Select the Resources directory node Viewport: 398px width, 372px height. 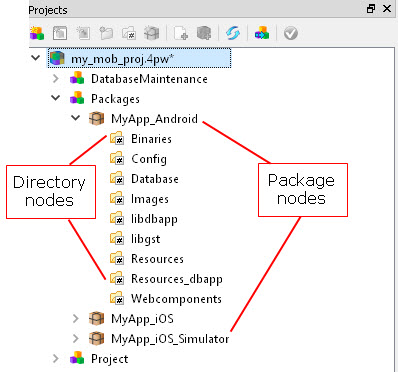coord(157,259)
